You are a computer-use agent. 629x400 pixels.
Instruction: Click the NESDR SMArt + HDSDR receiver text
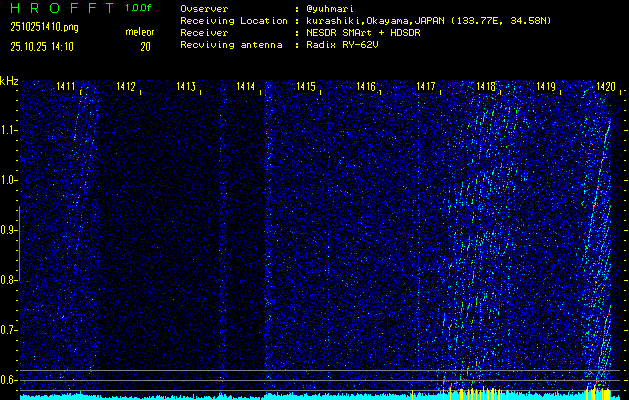point(363,33)
